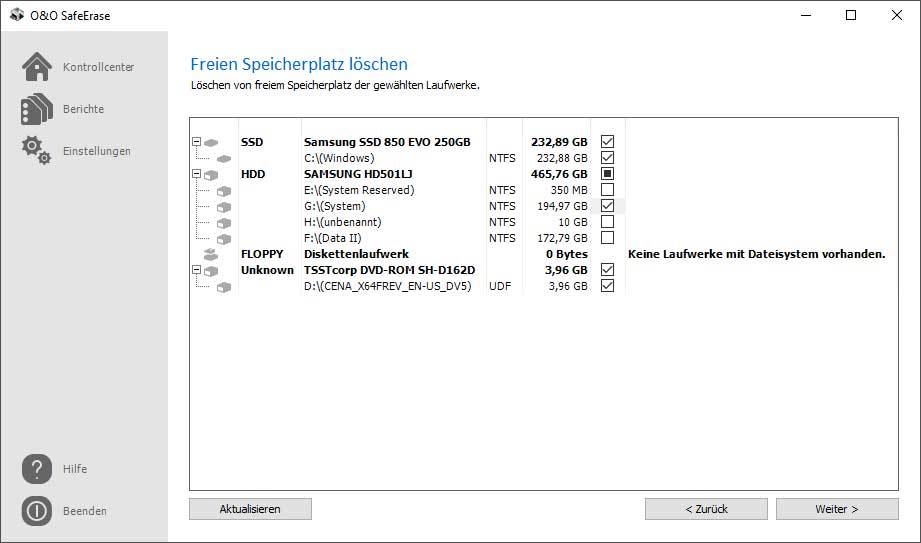The image size is (921, 543).
Task: Click the partition icon next to C:\(Windows)
Action: click(224, 159)
